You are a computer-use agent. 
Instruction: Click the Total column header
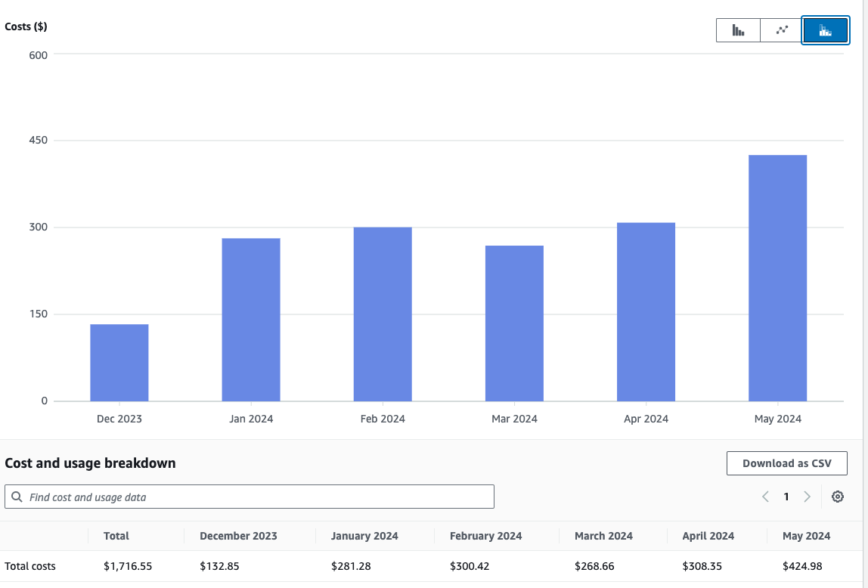pyautogui.click(x=116, y=536)
